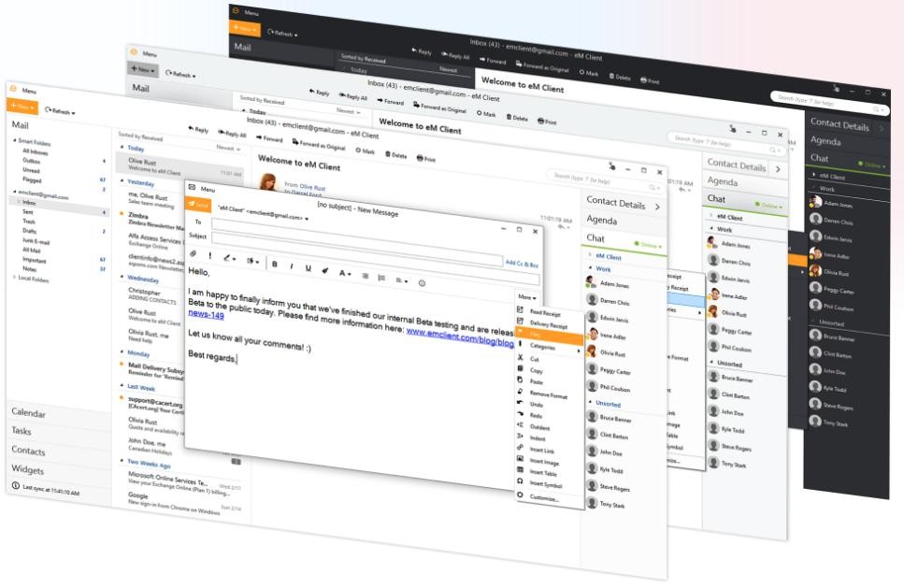Click the Copy icon in the More menu
904x588 pixels.
520,368
